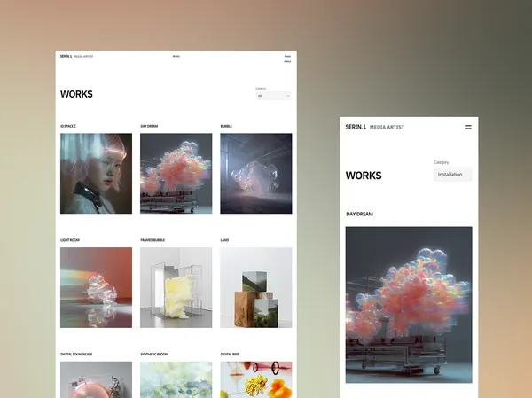Image resolution: width=532 pixels, height=398 pixels.
Task: Click the 'FRAMED BUBBLE' title text
Action: 153,240
